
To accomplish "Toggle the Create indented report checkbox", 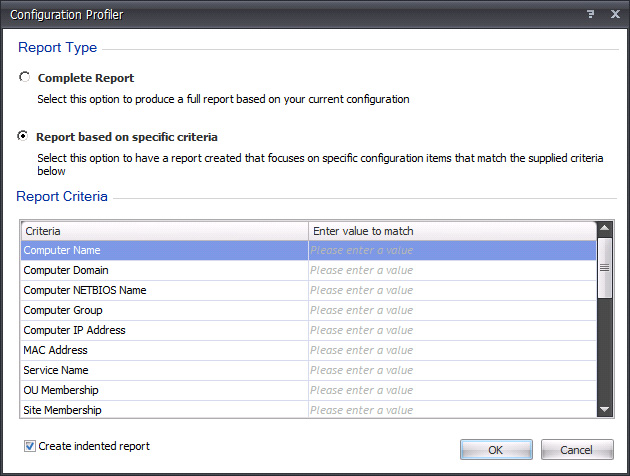I will pos(29,446).
